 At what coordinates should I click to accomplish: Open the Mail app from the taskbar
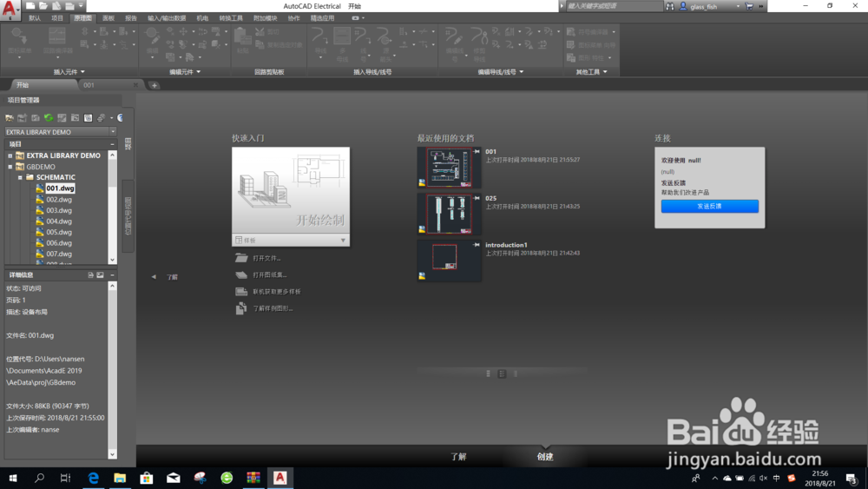[174, 478]
